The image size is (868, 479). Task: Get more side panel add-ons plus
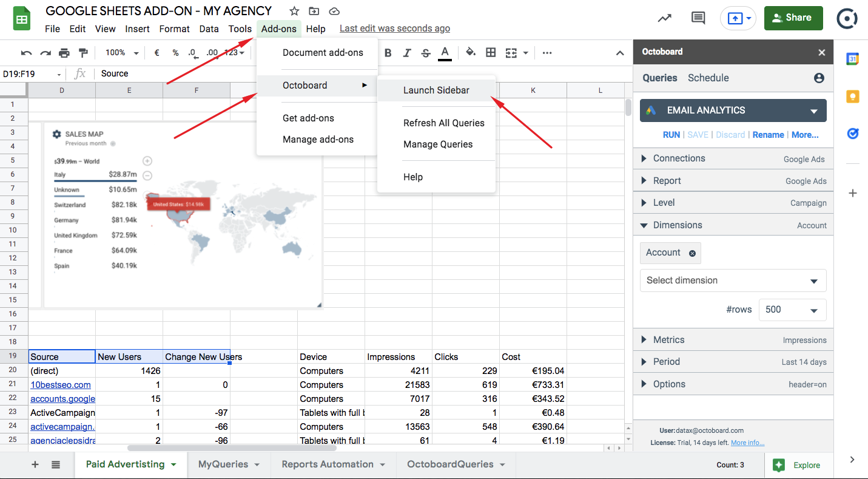point(853,193)
